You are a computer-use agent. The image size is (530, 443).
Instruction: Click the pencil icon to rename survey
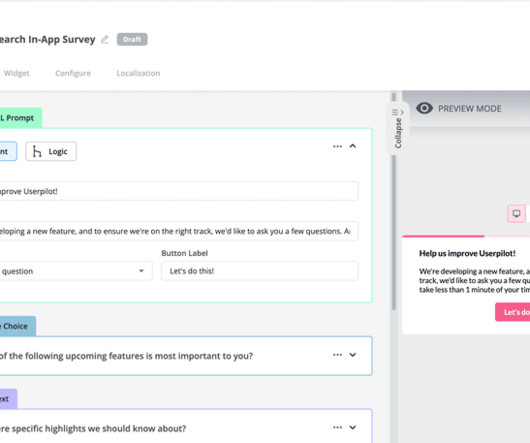[105, 40]
